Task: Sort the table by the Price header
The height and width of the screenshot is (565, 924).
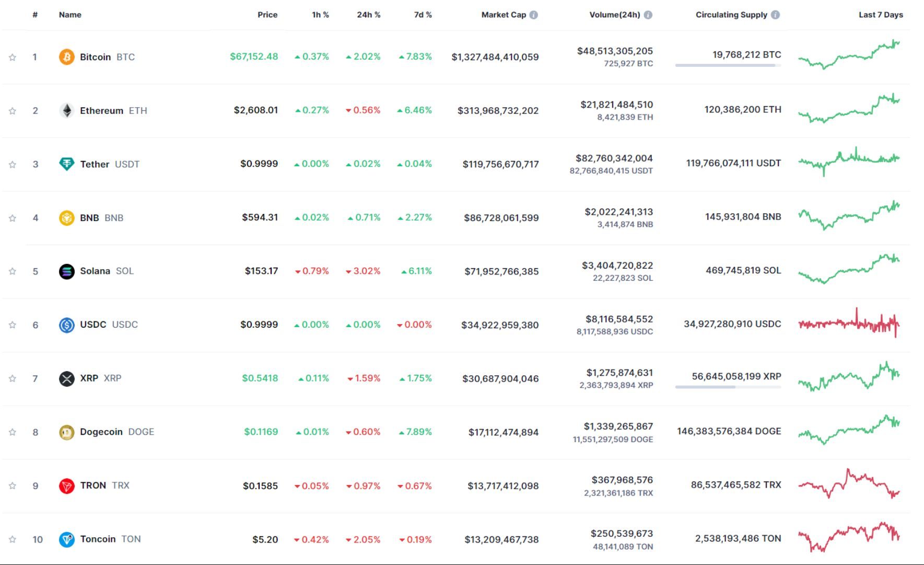Action: (268, 15)
